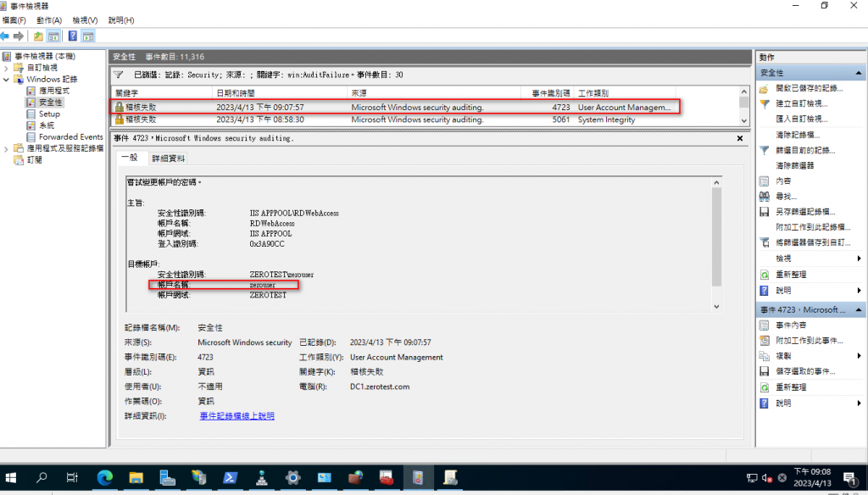Toggle console tree pane toolbar icon
The image size is (868, 495).
pos(53,36)
